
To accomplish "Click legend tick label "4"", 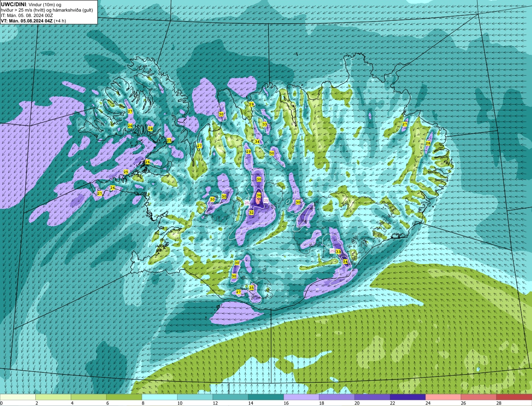I will (x=72, y=403).
